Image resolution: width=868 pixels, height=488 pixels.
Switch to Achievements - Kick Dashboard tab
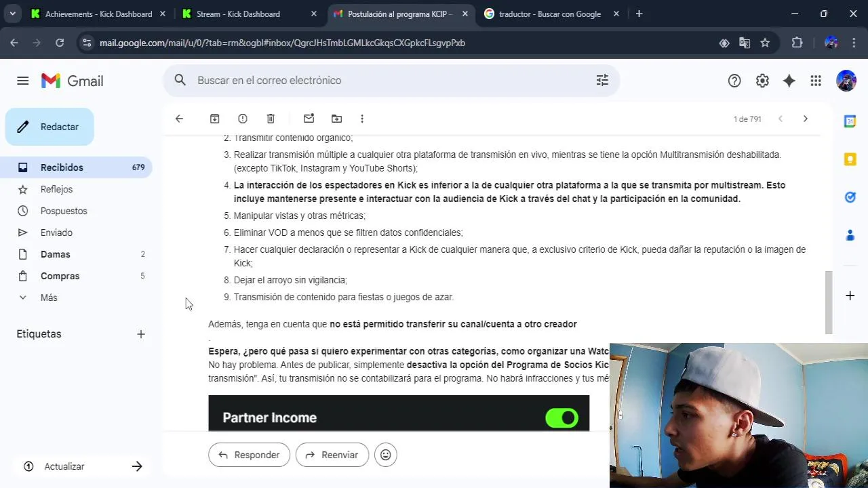pyautogui.click(x=98, y=14)
